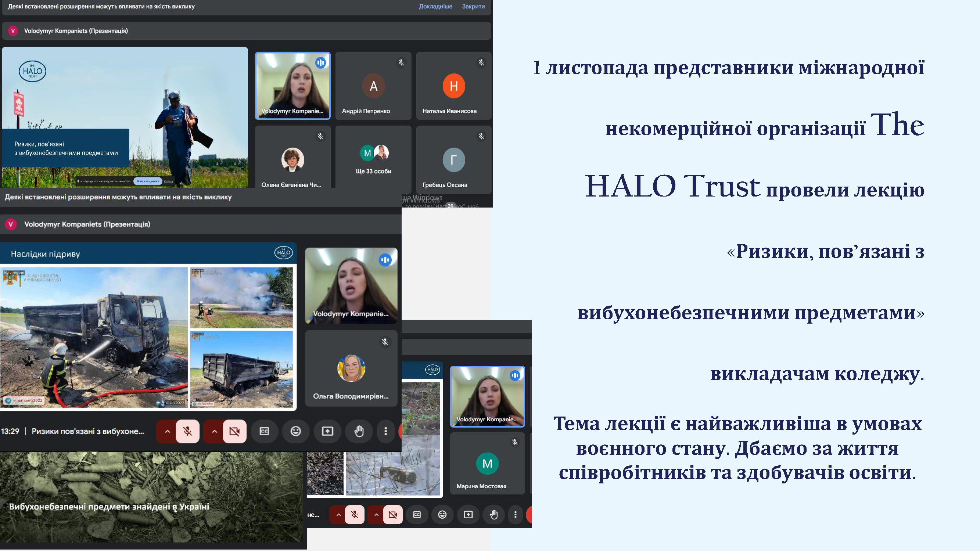Select the Ольга Володимирівна participant tile
This screenshot has width=980, height=551.
(x=351, y=368)
